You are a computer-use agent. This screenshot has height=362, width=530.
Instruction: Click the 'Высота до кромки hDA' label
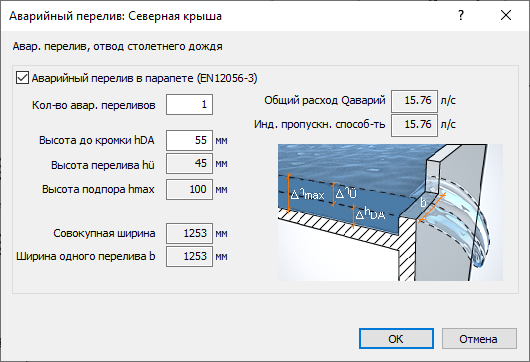[x=97, y=140]
